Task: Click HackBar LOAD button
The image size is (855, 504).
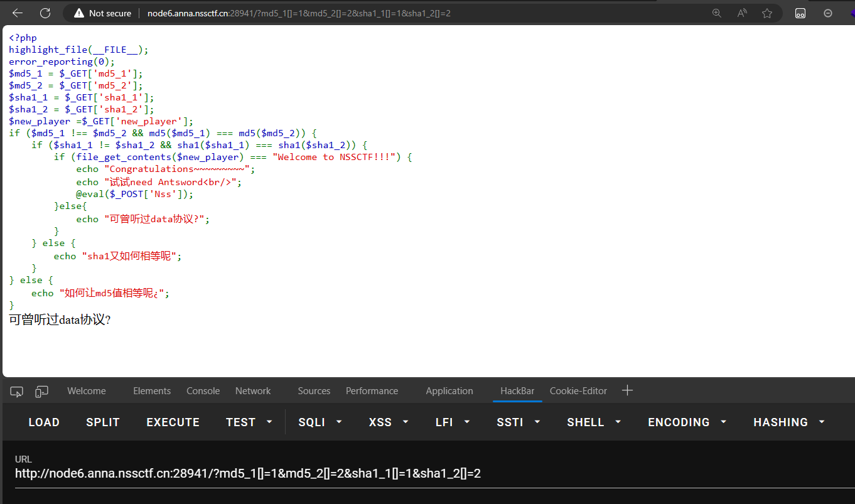Action: click(44, 422)
